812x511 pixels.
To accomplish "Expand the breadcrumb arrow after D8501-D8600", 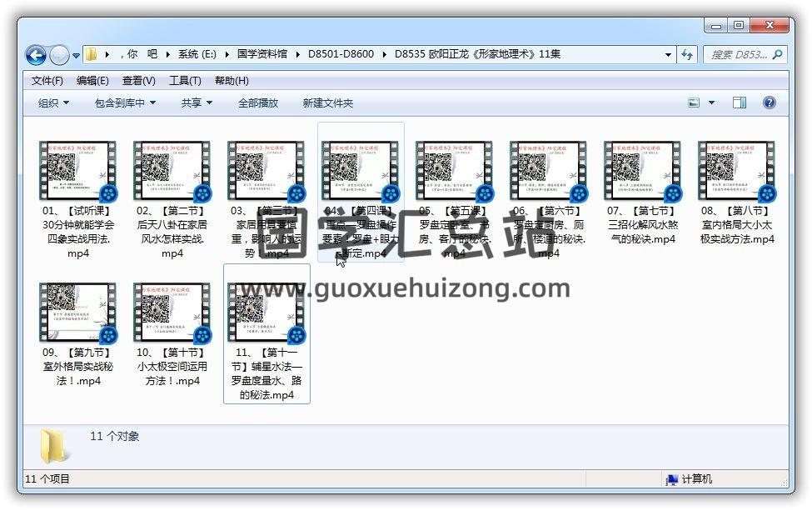I will tap(384, 54).
